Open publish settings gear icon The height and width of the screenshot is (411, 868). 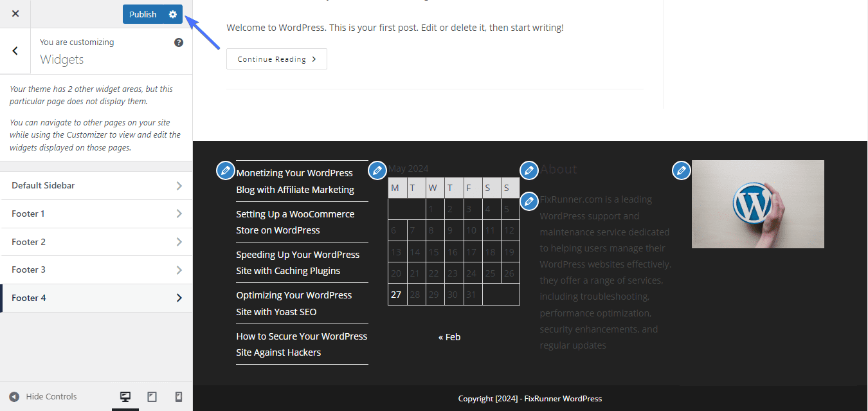[x=172, y=14]
